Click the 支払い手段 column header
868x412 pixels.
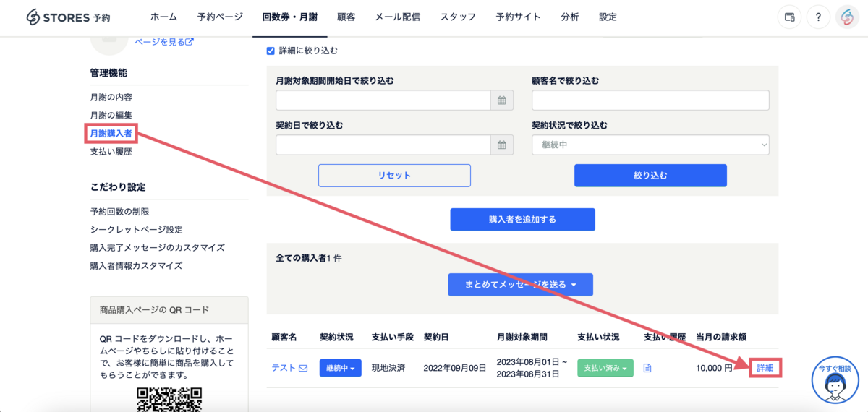[x=392, y=337]
